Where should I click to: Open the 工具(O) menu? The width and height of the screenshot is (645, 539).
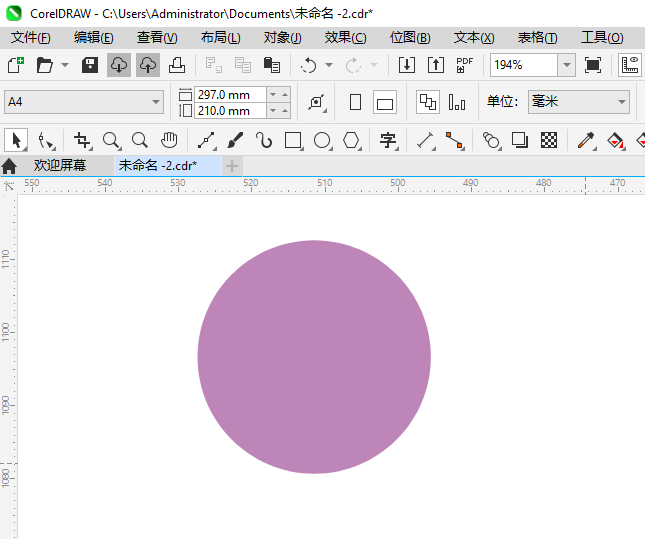pyautogui.click(x=602, y=38)
